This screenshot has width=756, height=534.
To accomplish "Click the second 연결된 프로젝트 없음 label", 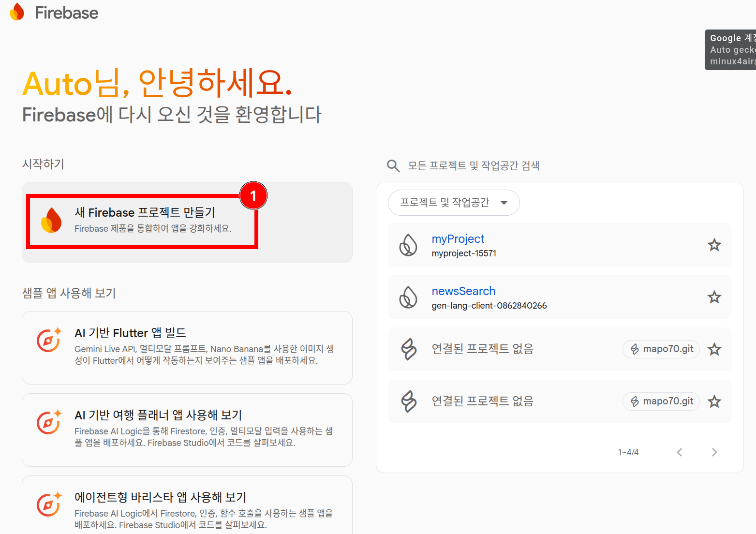I will pyautogui.click(x=482, y=401).
